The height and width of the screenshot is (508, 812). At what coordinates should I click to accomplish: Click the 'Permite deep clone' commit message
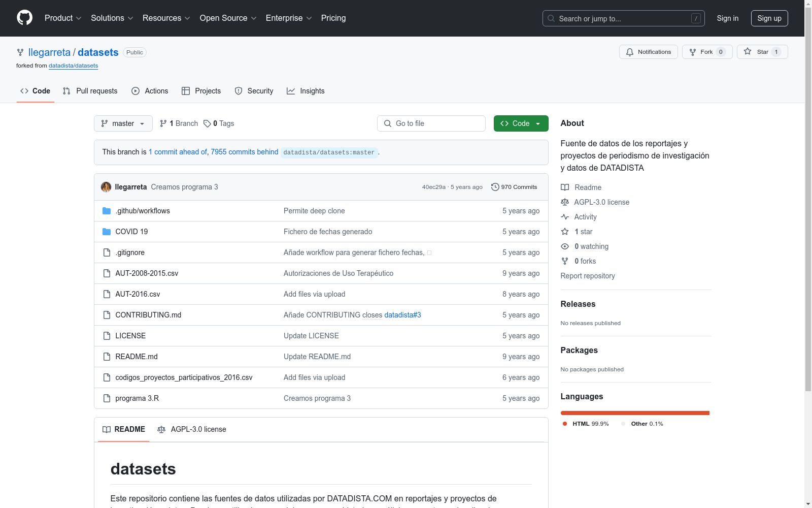pos(314,211)
